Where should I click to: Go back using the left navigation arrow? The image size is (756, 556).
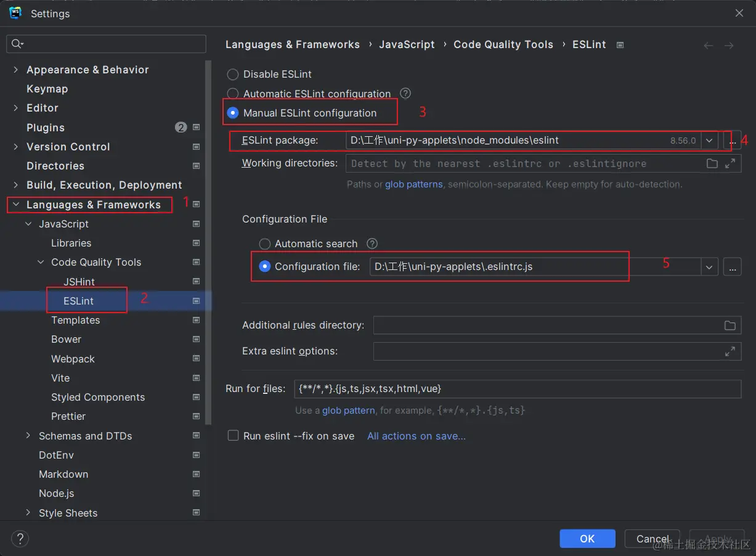[709, 45]
